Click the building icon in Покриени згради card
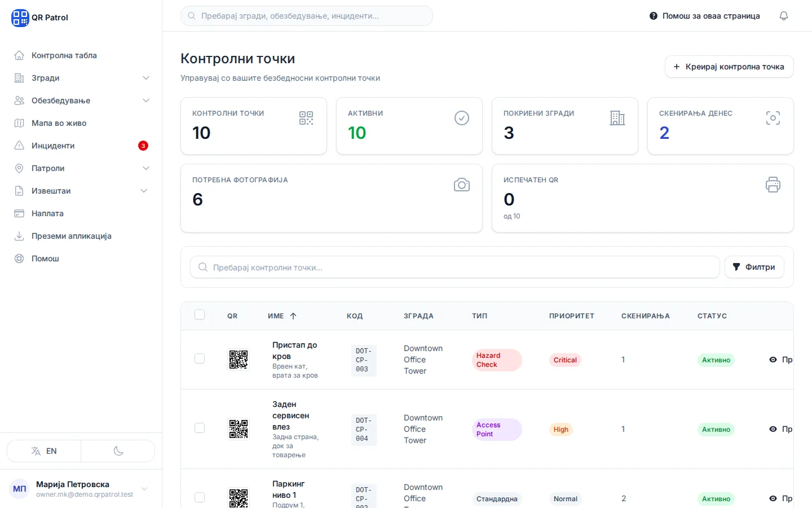This screenshot has height=508, width=812. 617,118
